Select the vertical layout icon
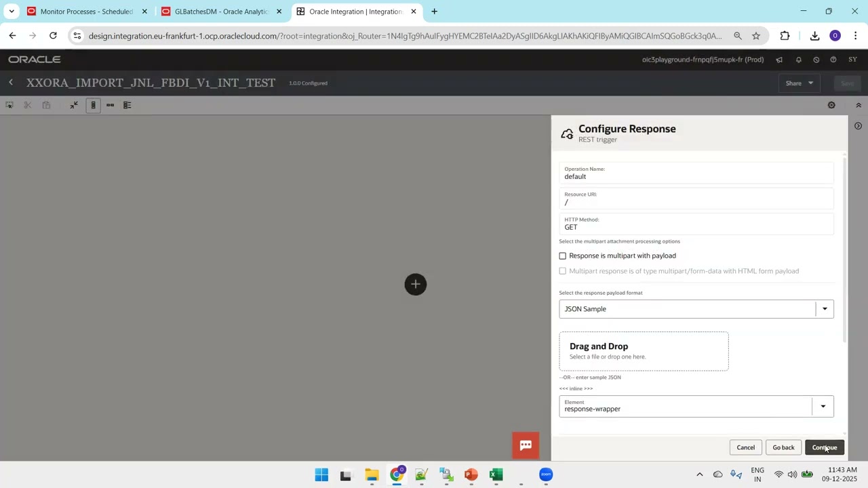Image resolution: width=868 pixels, height=488 pixels. [94, 105]
